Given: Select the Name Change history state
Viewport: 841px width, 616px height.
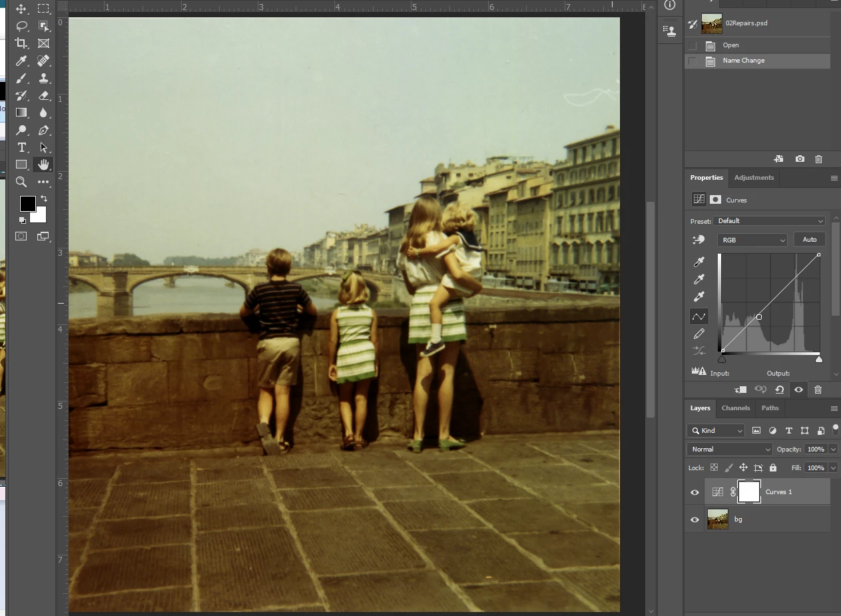Looking at the screenshot, I should (x=743, y=61).
